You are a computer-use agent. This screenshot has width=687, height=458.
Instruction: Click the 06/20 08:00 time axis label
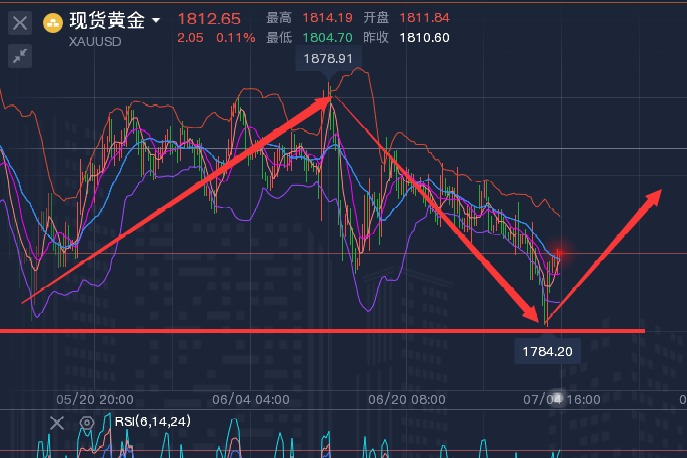click(407, 398)
